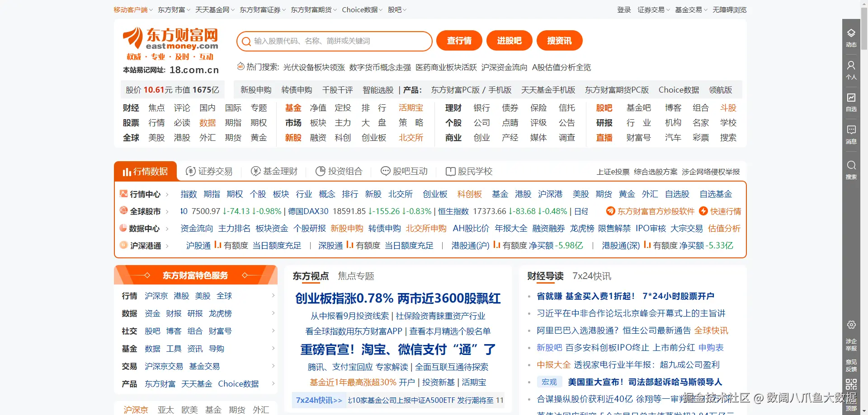The height and width of the screenshot is (415, 868).
Task: Click the 深股通 bar chart icon
Action: [349, 245]
